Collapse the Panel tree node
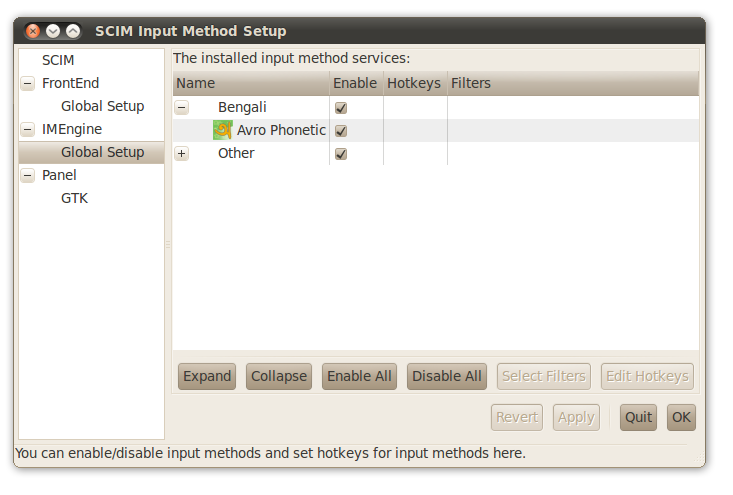 coord(28,175)
